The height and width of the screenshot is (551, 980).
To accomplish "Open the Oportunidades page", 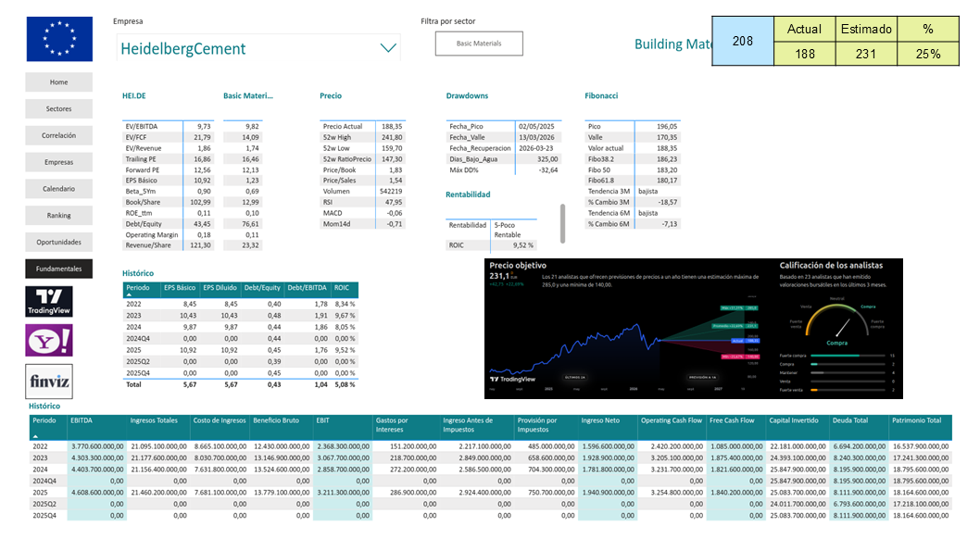I will tap(58, 242).
